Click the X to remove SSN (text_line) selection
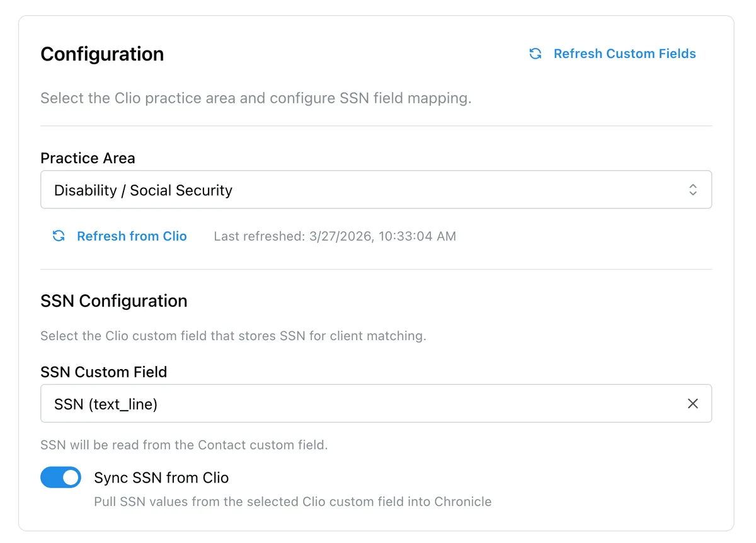Image resolution: width=756 pixels, height=543 pixels. click(x=693, y=403)
